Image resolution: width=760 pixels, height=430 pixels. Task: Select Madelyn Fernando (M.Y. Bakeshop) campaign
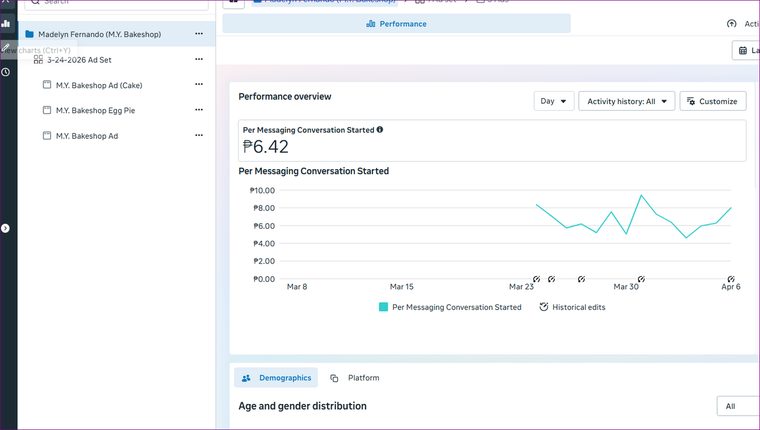click(116, 34)
